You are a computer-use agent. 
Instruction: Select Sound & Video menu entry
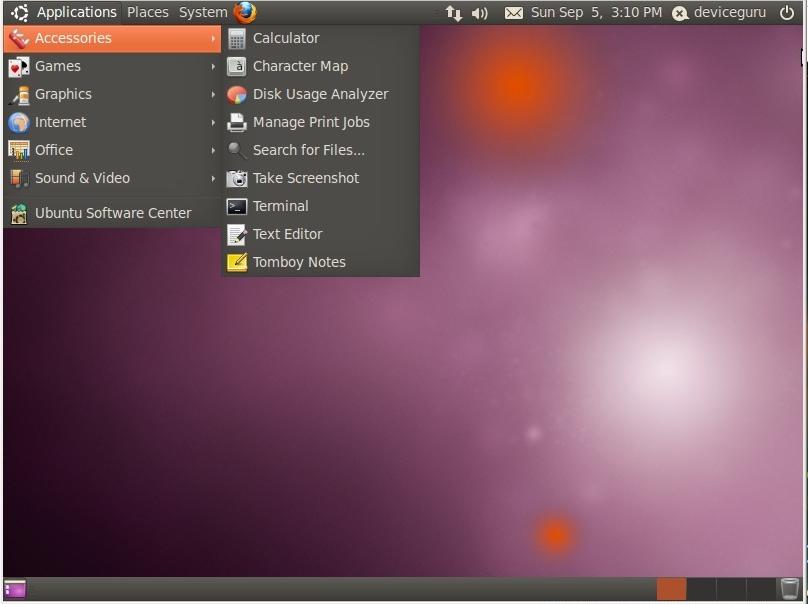[112, 178]
